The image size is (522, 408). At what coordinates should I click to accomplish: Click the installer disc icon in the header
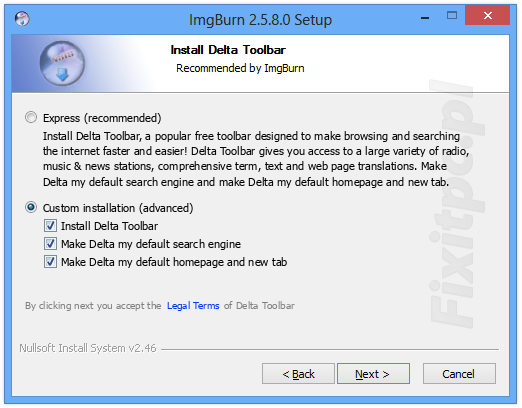(x=62, y=64)
